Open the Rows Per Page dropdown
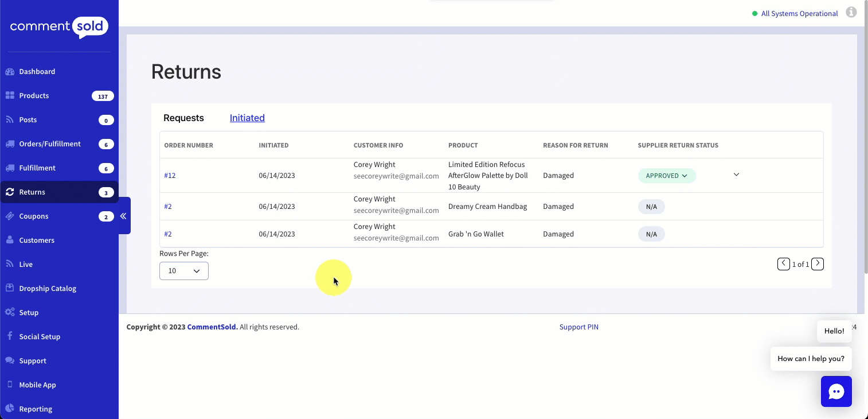The image size is (868, 419). 183,271
